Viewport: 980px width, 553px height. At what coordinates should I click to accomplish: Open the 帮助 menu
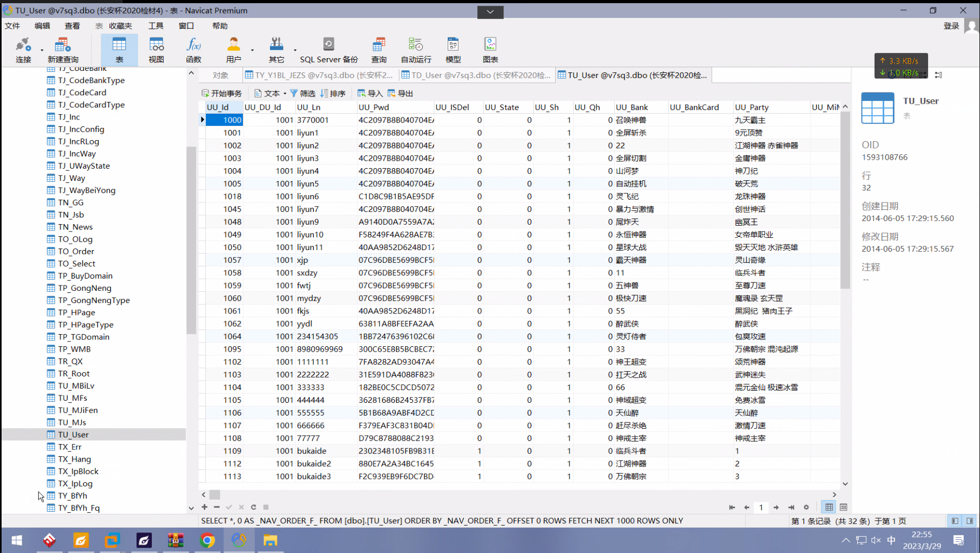[220, 26]
